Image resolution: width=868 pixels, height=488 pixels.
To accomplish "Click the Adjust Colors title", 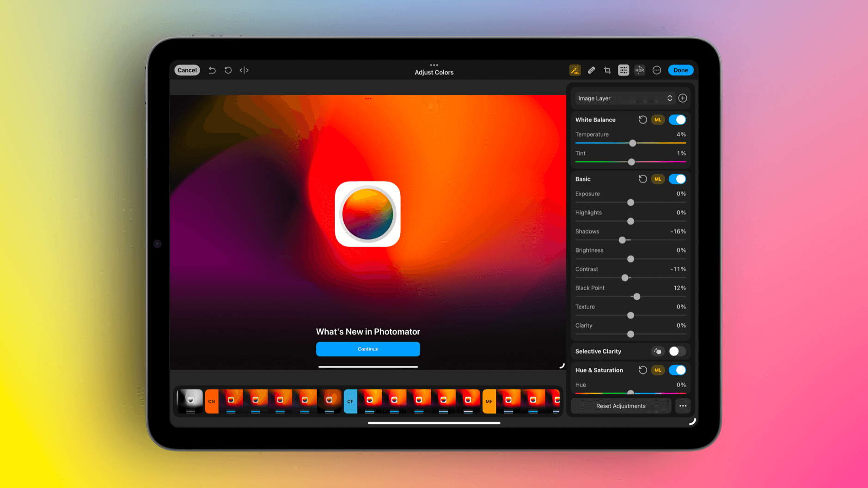I will 434,73.
